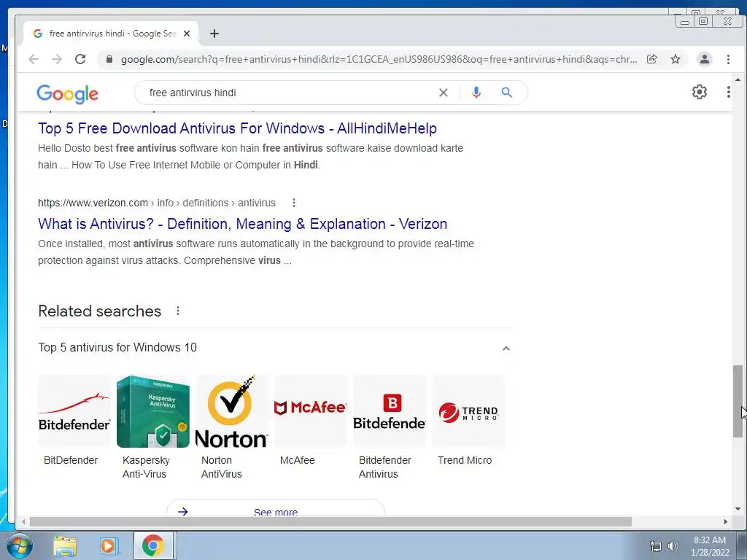Click the vertical scrollbar down arrow

coord(738,509)
